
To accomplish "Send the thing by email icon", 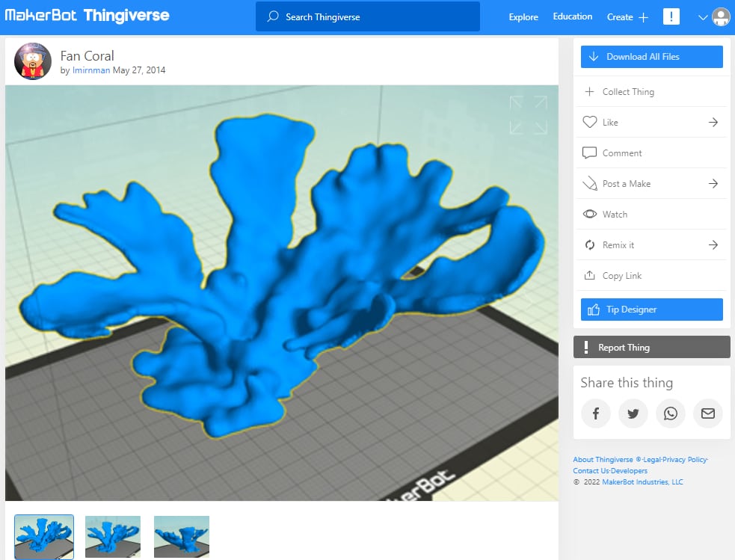I will [x=707, y=413].
